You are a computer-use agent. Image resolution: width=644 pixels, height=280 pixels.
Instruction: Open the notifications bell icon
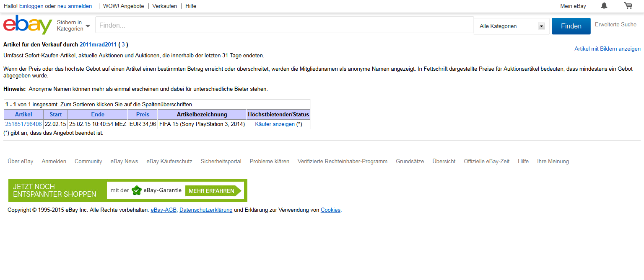point(604,5)
